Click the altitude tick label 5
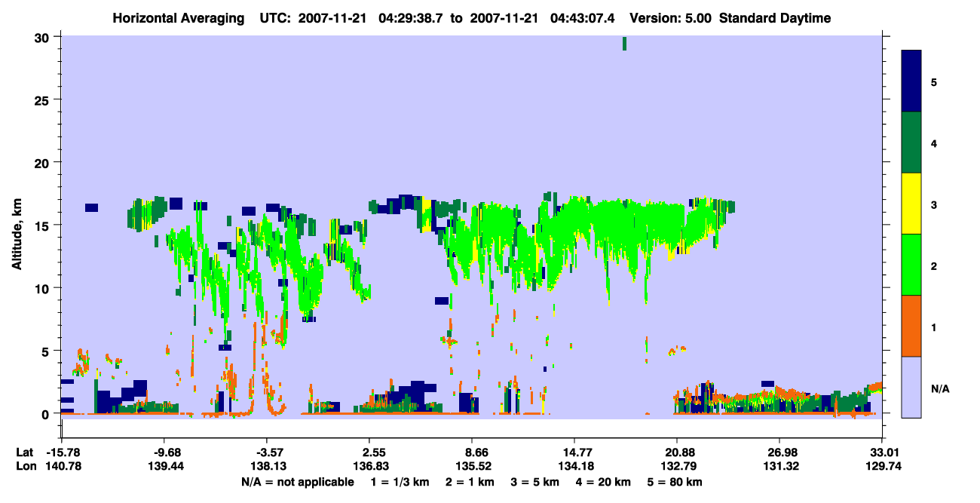 pyautogui.click(x=47, y=351)
